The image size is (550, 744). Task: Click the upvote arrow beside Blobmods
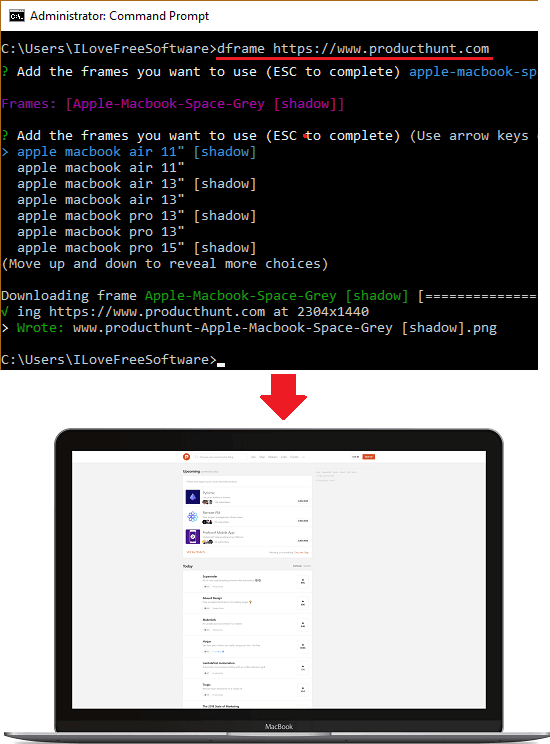coord(303,625)
